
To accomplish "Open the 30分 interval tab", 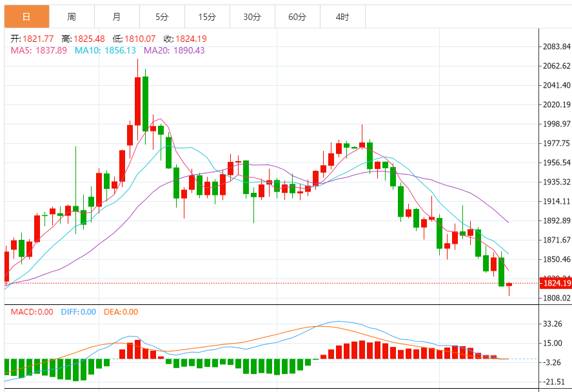I will tap(252, 17).
